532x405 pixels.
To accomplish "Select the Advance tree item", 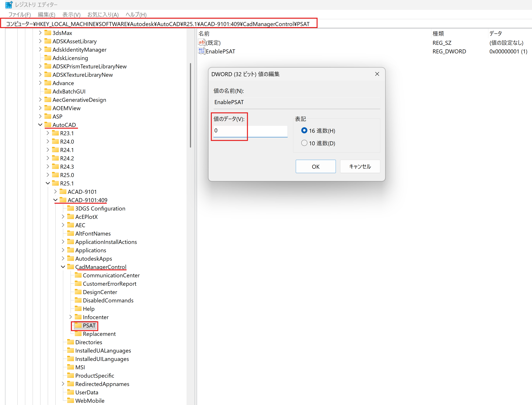I will pos(63,83).
